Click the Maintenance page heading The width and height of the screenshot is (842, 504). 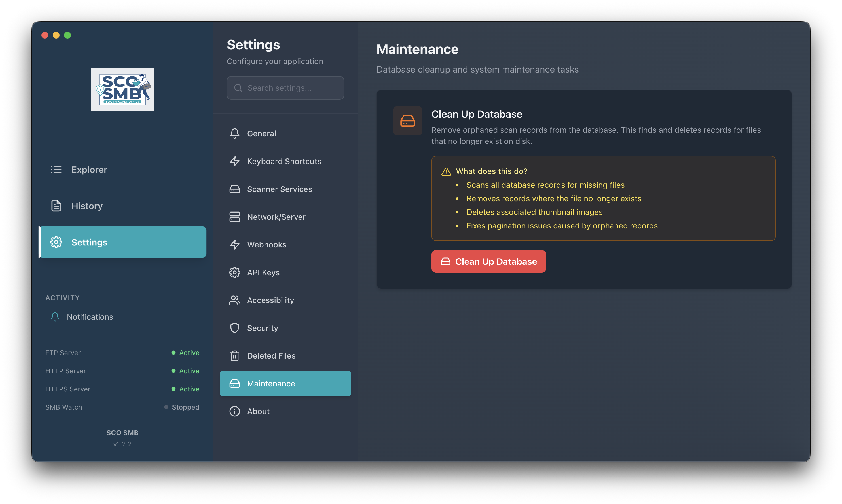417,49
